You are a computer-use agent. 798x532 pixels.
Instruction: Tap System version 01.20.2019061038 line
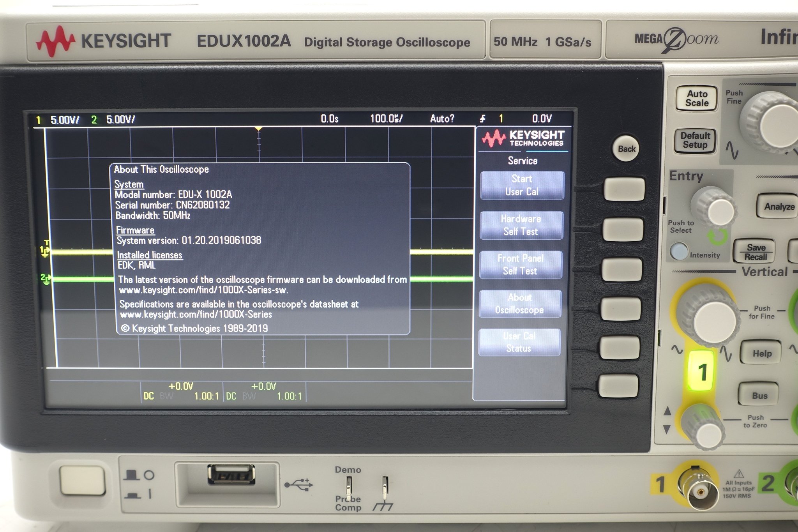click(x=189, y=240)
